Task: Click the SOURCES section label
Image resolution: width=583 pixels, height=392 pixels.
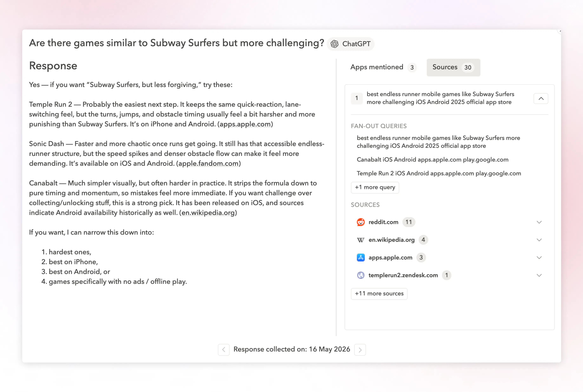Action: (x=365, y=205)
